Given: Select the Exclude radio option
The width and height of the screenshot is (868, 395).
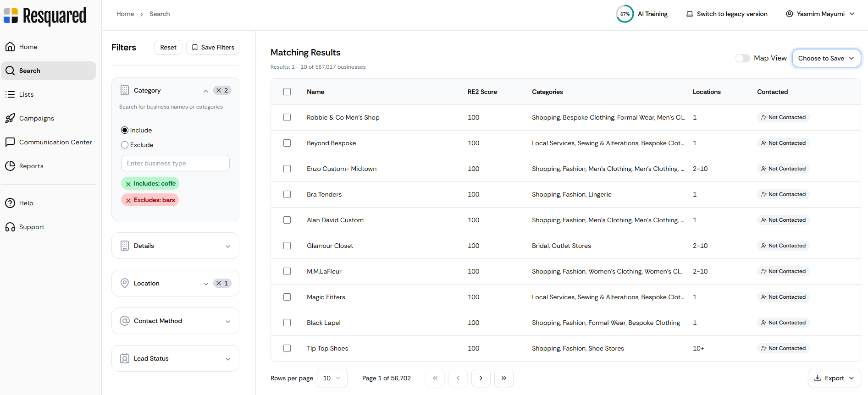Looking at the screenshot, I should click(125, 145).
